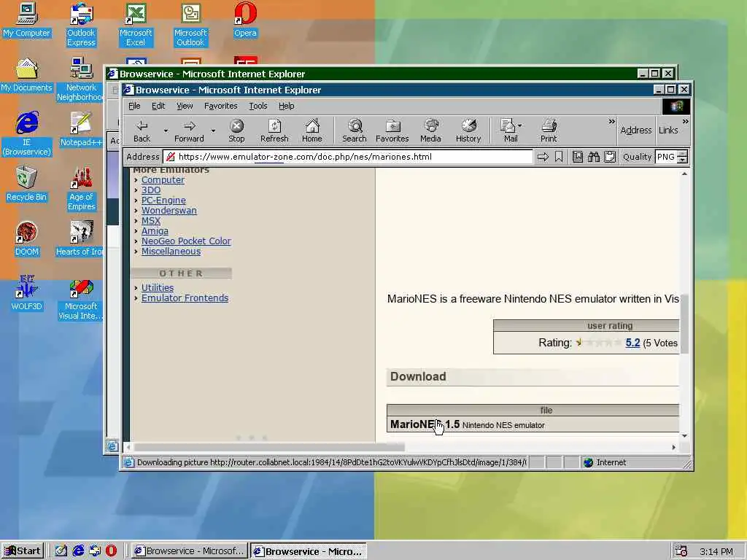Select the Age of Empires shortcut
Viewport: 747px width, 560px height.
[x=81, y=189]
